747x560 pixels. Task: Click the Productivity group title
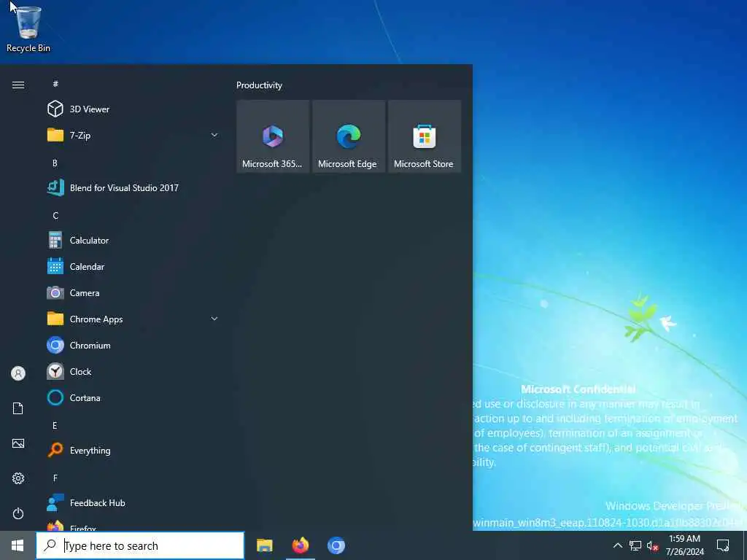pyautogui.click(x=259, y=85)
